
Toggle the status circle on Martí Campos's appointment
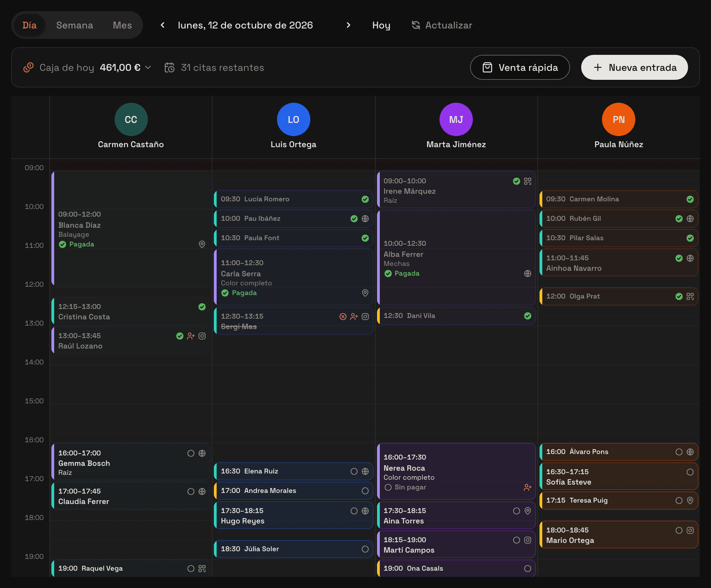point(517,540)
